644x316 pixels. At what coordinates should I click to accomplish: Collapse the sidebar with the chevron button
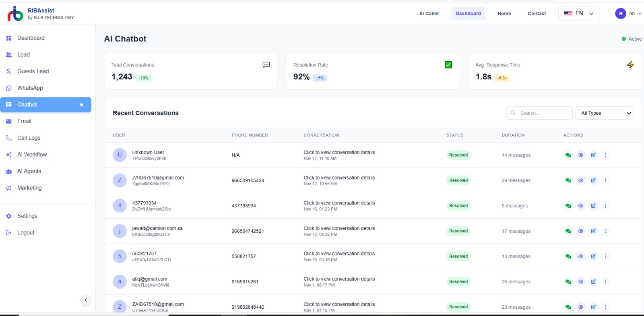[x=86, y=300]
